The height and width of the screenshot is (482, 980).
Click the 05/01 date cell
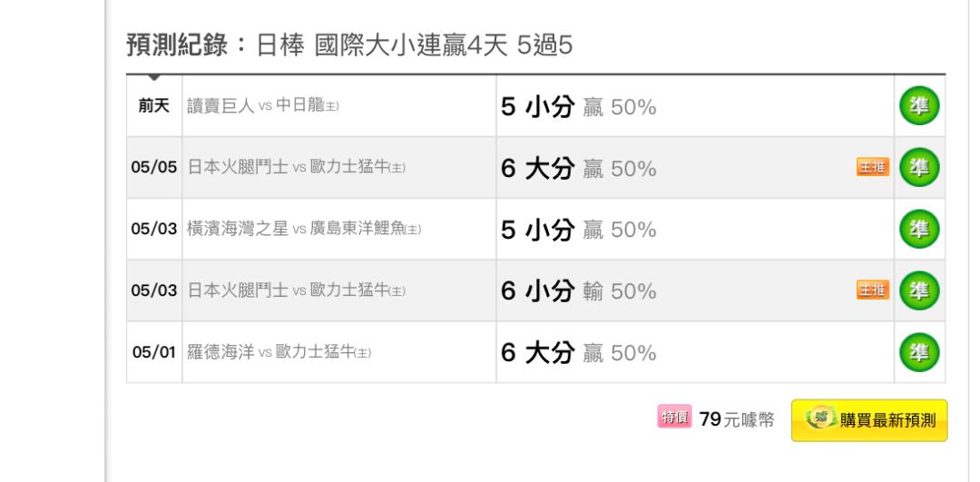[153, 352]
